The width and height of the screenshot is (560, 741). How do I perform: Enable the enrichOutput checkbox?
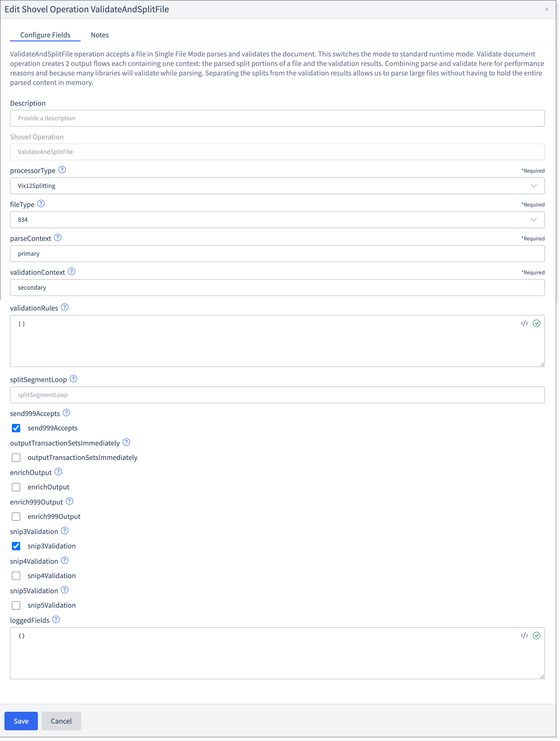click(16, 487)
